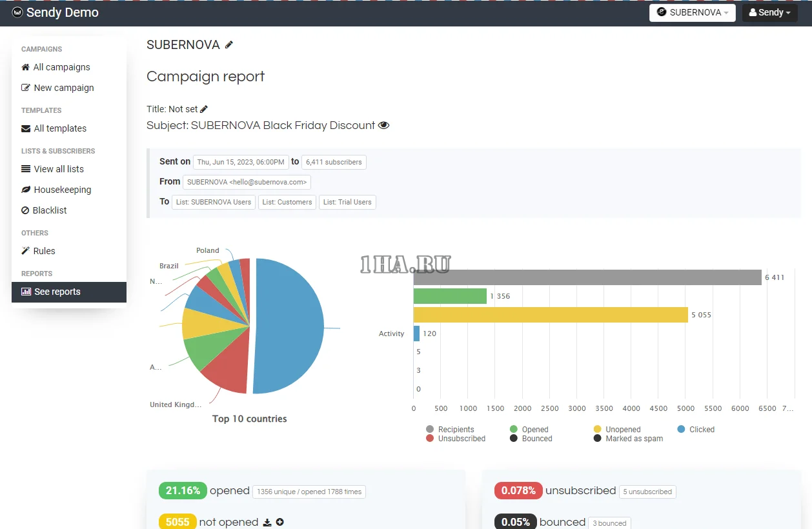Open the SUBERNOVA brand dropdown
Viewport: 812px width, 529px height.
[692, 12]
